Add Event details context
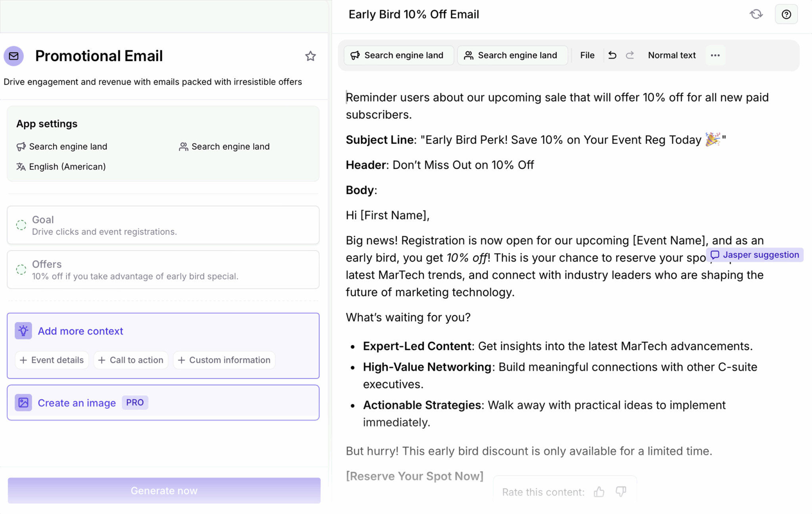The width and height of the screenshot is (812, 514). pos(52,360)
